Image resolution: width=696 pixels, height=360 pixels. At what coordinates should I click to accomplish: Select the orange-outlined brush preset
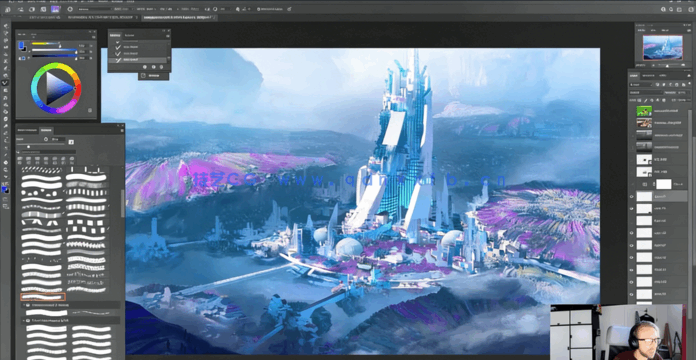pyautogui.click(x=43, y=297)
